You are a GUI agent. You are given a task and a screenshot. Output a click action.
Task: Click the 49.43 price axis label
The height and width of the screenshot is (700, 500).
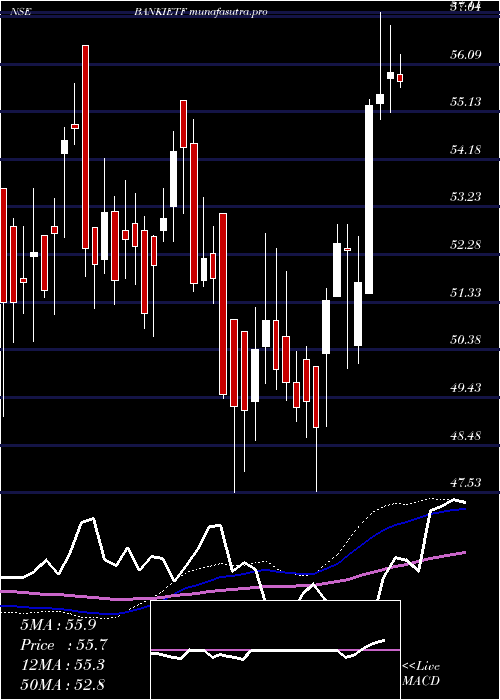click(466, 388)
